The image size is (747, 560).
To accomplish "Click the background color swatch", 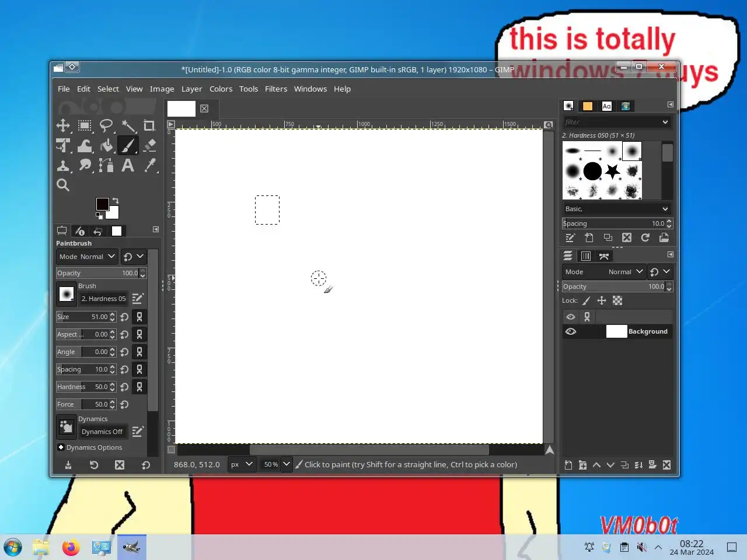I will coord(114,213).
